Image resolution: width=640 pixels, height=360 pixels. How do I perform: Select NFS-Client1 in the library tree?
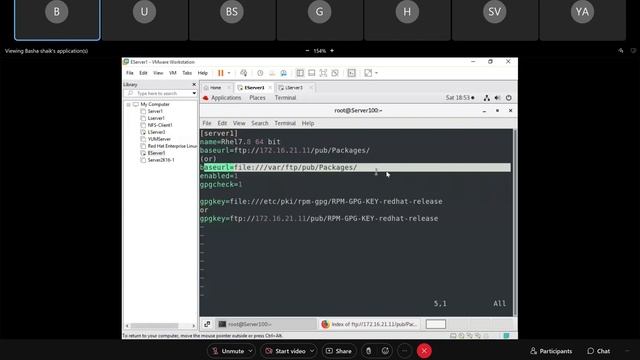coord(160,125)
